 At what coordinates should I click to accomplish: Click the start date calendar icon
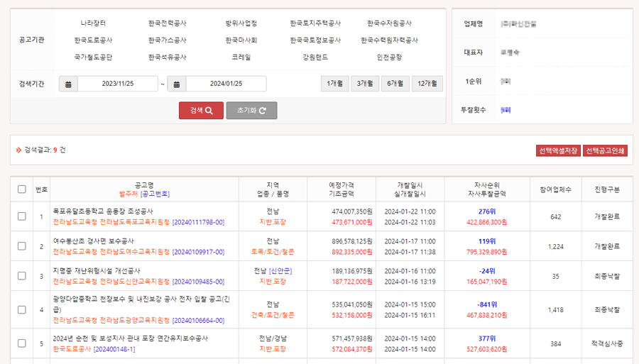click(68, 84)
